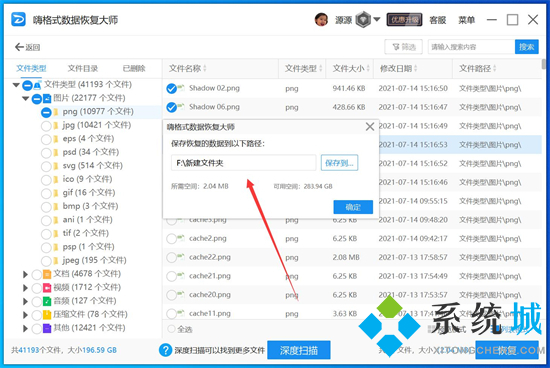Expand the 文档 tree node
Screen dimensions: 550x368
pyautogui.click(x=25, y=274)
